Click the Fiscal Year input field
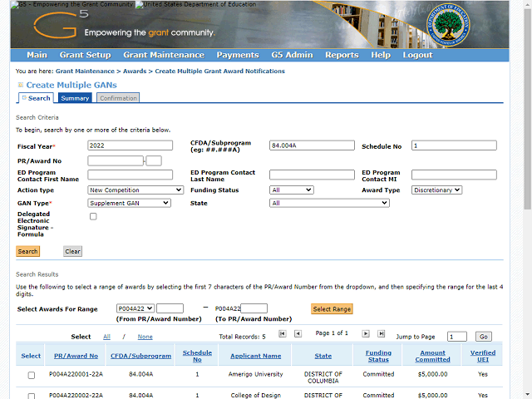 pos(130,145)
